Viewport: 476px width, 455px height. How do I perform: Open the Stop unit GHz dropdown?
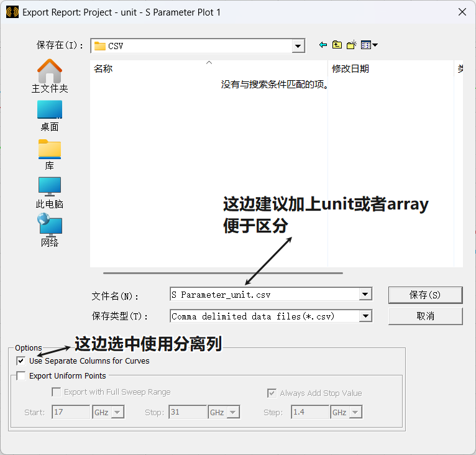(233, 412)
